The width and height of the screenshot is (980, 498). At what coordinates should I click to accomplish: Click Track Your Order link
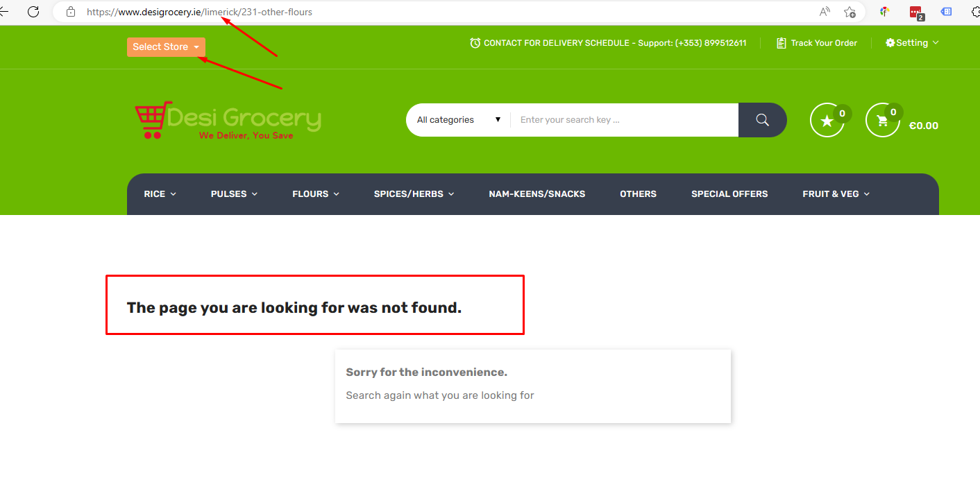(x=817, y=43)
